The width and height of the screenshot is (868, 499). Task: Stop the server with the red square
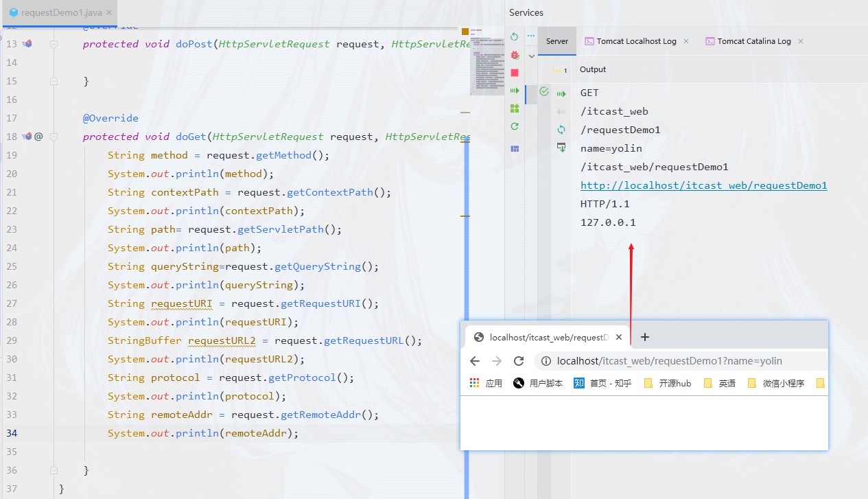[515, 72]
